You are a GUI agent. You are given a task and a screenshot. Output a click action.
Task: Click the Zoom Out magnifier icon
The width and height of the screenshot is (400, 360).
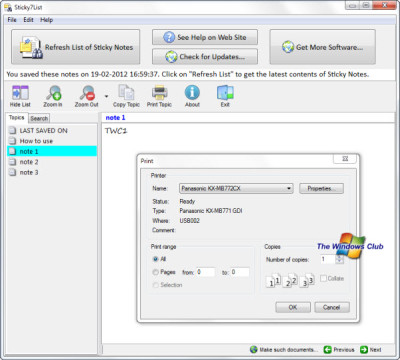87,93
